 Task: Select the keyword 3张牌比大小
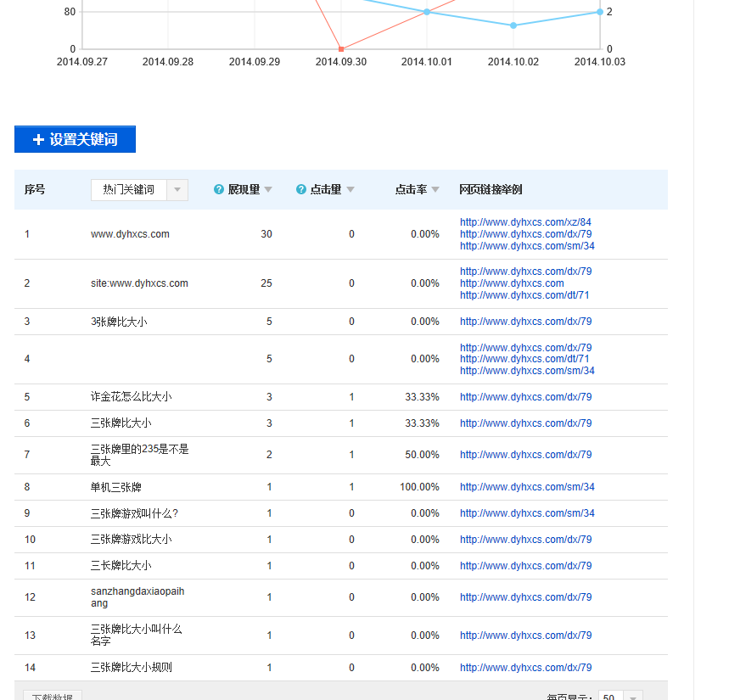[119, 322]
